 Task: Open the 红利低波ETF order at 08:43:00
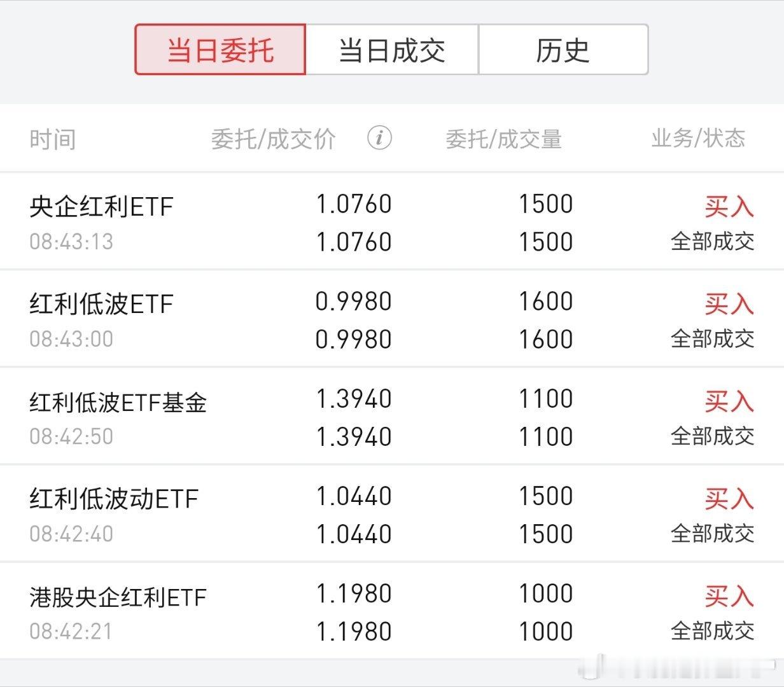pyautogui.click(x=392, y=319)
